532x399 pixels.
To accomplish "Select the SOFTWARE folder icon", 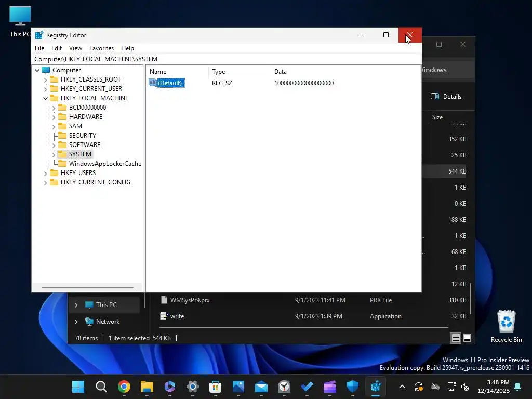I will click(62, 145).
